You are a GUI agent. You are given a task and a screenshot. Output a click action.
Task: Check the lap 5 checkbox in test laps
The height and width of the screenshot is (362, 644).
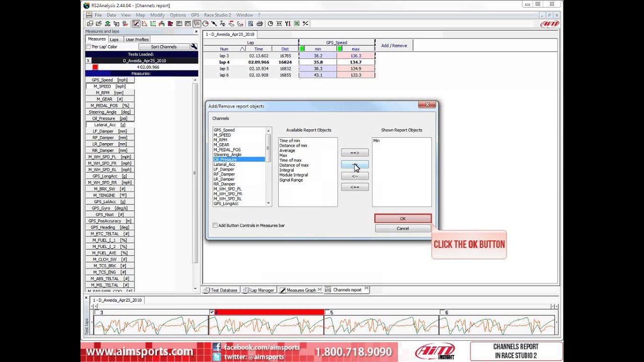(x=327, y=312)
